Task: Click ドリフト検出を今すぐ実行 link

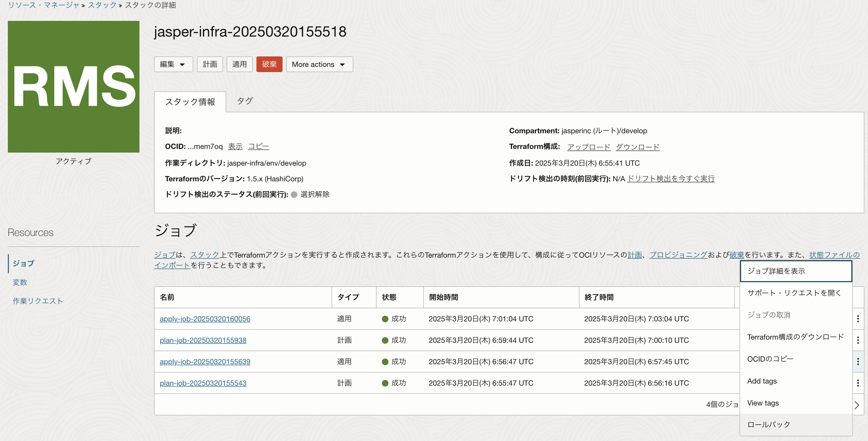Action: coord(671,179)
